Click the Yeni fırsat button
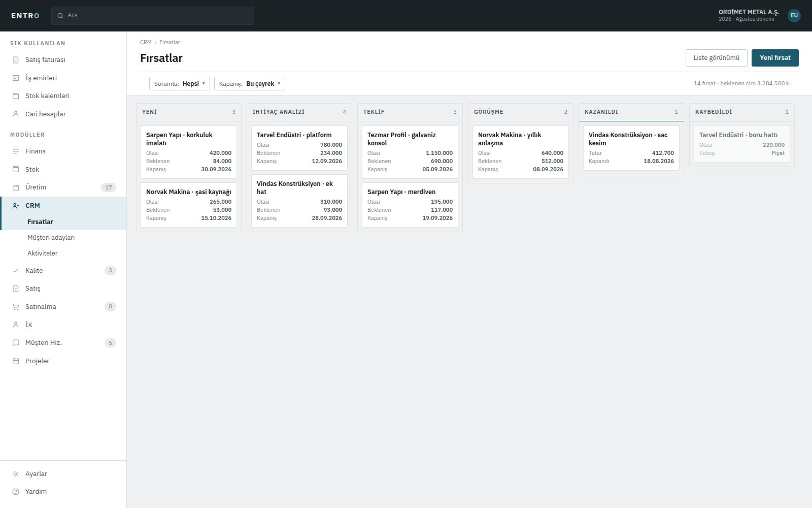This screenshot has width=812, height=508. pyautogui.click(x=775, y=58)
